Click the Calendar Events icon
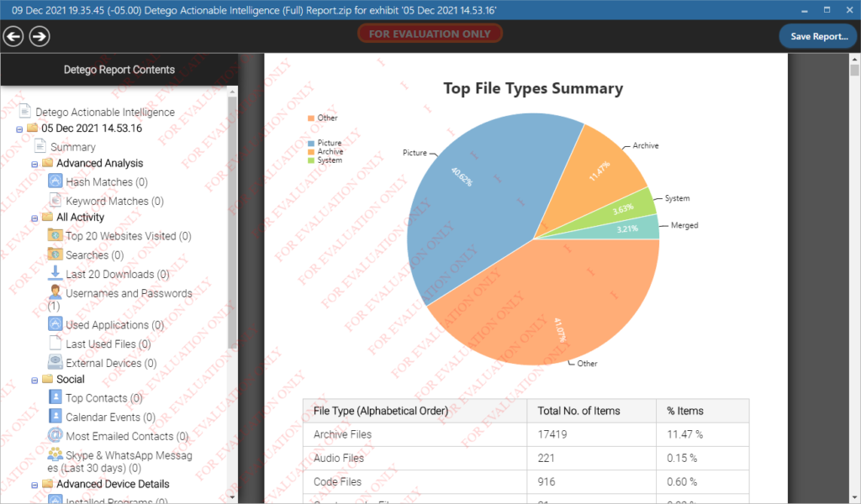Image resolution: width=861 pixels, height=504 pixels. coord(55,417)
